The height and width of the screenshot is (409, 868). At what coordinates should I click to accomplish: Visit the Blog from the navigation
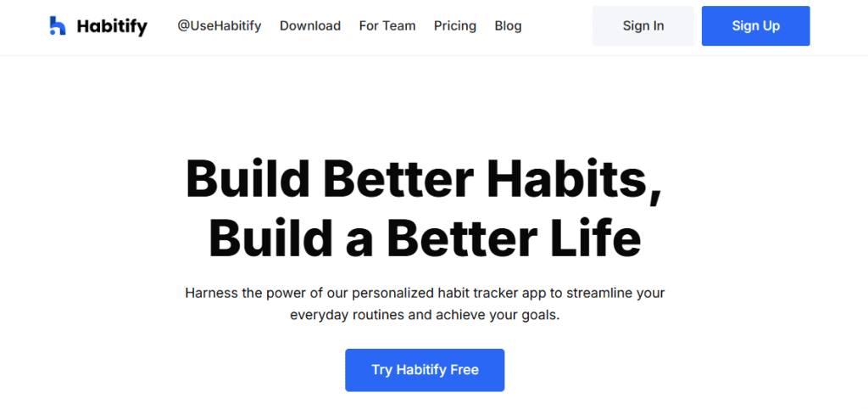click(x=508, y=26)
